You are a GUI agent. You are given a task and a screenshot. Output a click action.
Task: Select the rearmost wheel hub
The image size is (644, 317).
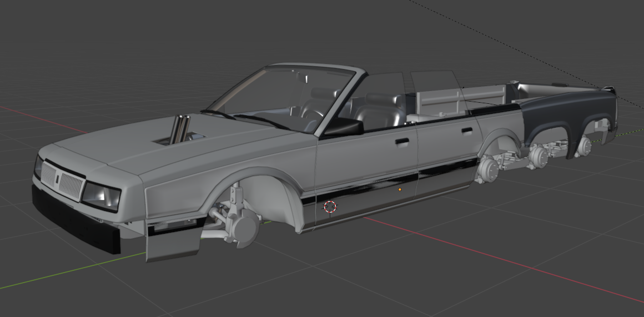coord(583,145)
